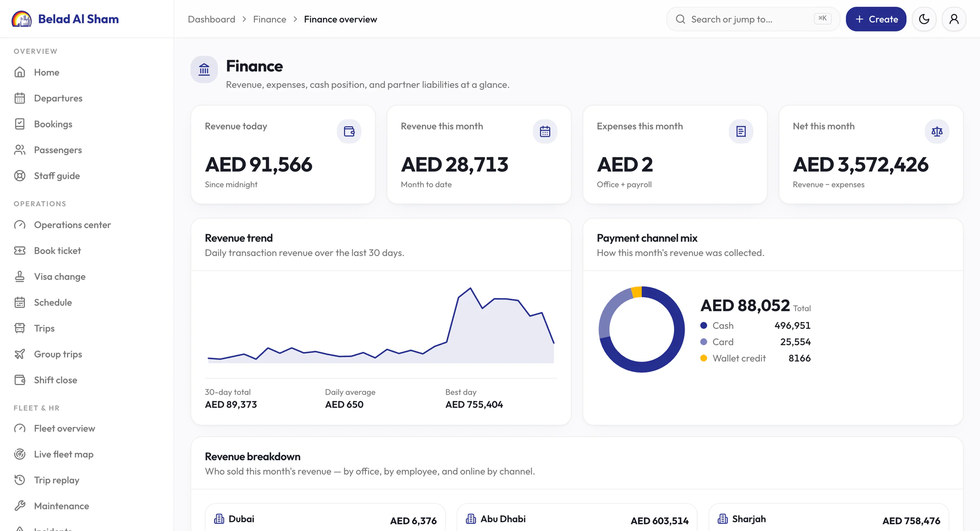Click the receipt icon on Expenses this month
The image size is (980, 531).
(741, 131)
